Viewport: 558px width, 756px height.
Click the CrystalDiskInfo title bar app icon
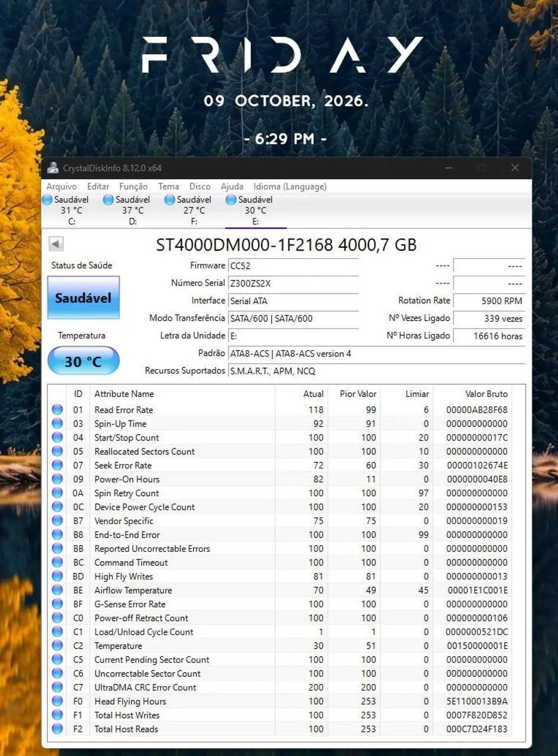pos(53,168)
